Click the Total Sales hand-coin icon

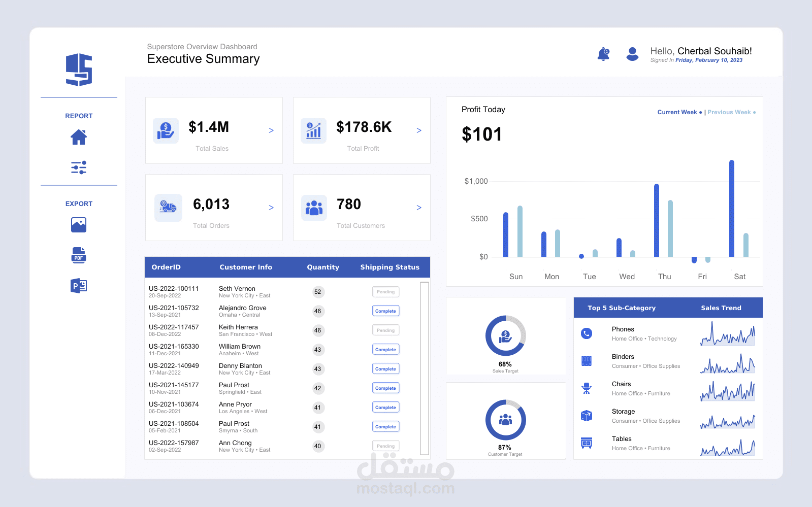click(166, 130)
